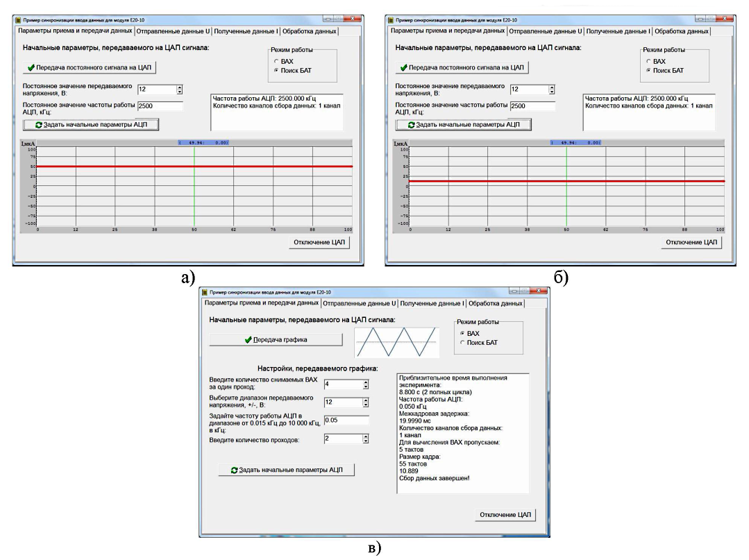The height and width of the screenshot is (560, 749).
Task: Open the 'Отправленные данные U' tab in window в)
Action: pyautogui.click(x=359, y=303)
